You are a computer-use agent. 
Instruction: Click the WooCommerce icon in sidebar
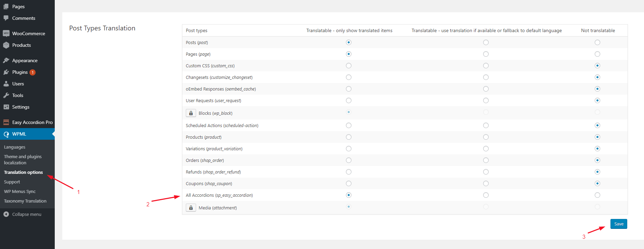[x=6, y=33]
